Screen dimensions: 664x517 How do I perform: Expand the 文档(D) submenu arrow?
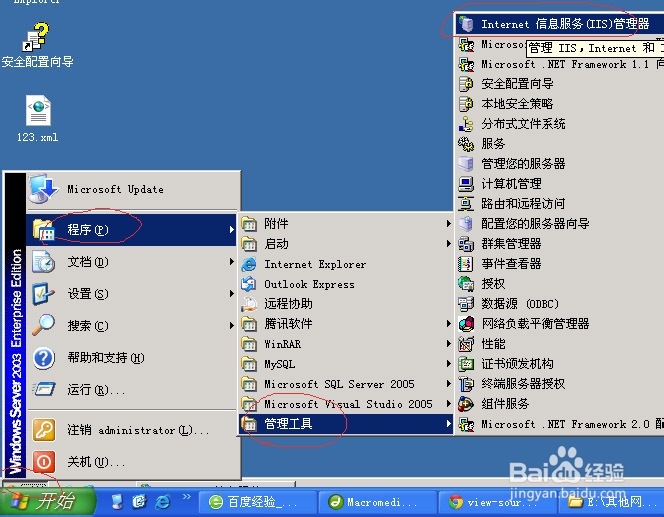pos(231,262)
